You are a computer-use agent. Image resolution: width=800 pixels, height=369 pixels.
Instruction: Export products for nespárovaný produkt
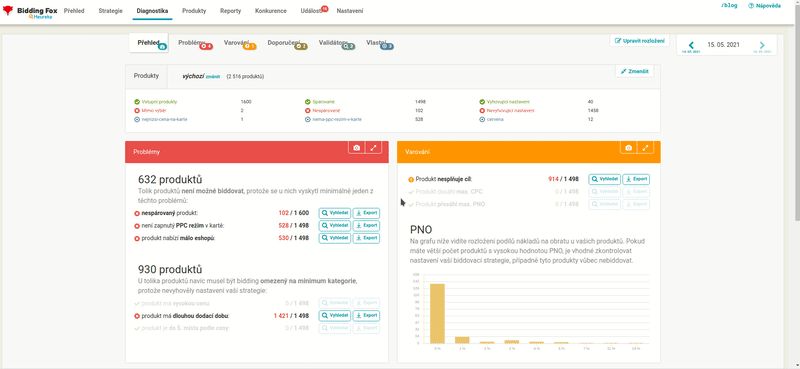point(366,213)
